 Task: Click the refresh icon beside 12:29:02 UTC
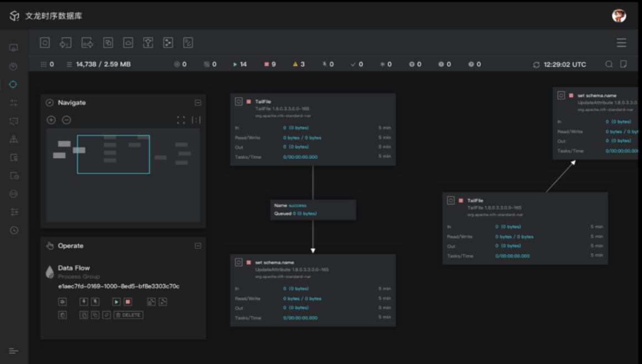point(537,65)
